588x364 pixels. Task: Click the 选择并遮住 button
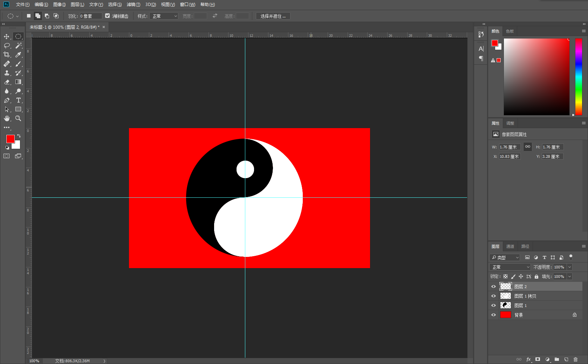(x=273, y=16)
